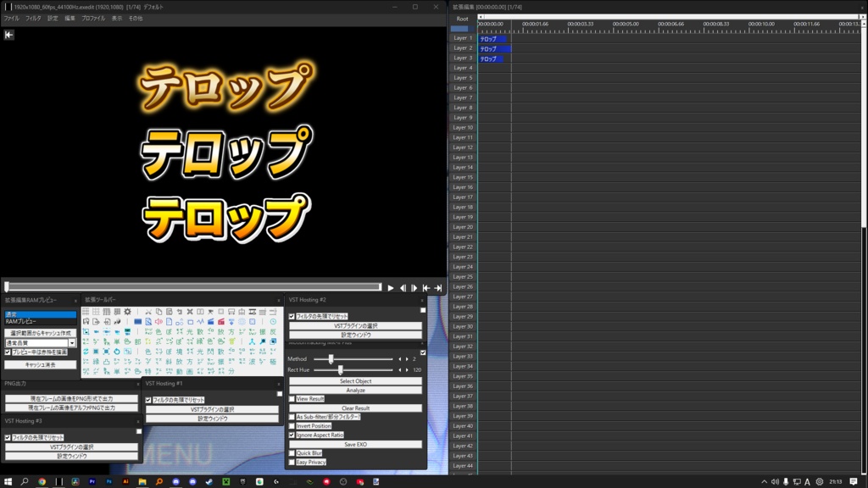The width and height of the screenshot is (868, 488).
Task: Click the collapse arrow icon above the preview
Action: click(x=8, y=35)
